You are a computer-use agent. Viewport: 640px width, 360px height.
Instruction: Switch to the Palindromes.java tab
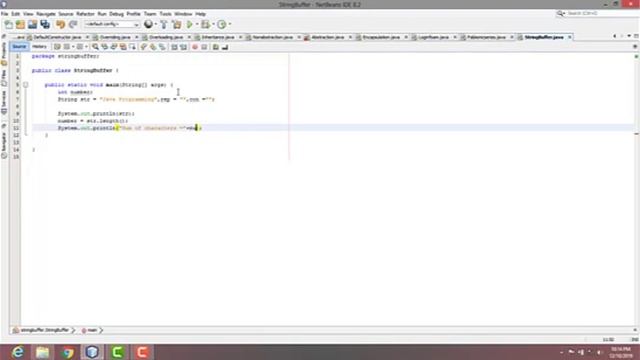click(x=487, y=37)
